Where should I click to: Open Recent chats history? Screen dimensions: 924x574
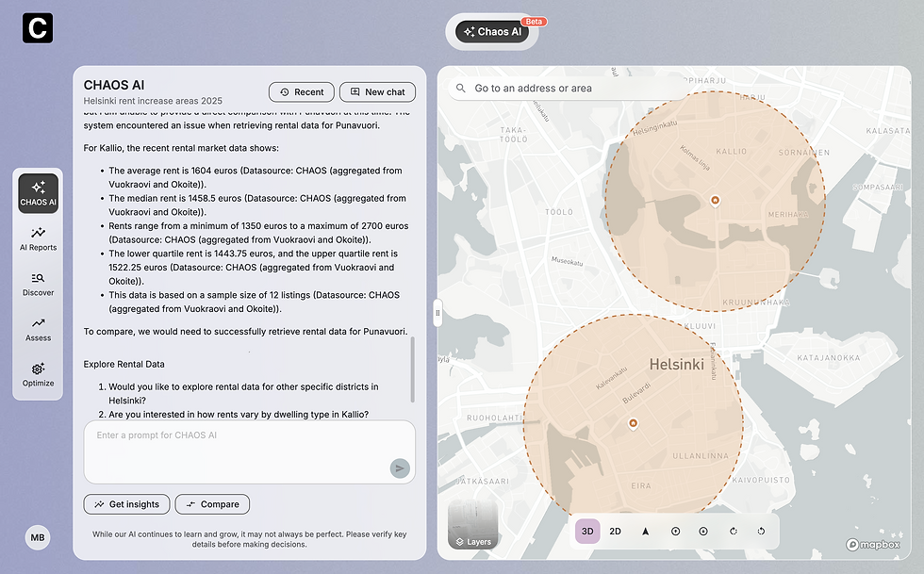tap(302, 92)
